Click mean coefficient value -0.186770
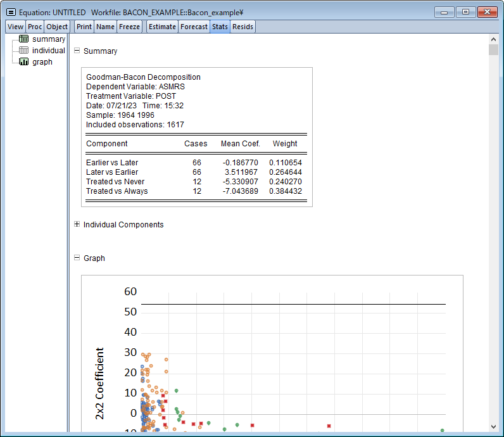 point(241,163)
